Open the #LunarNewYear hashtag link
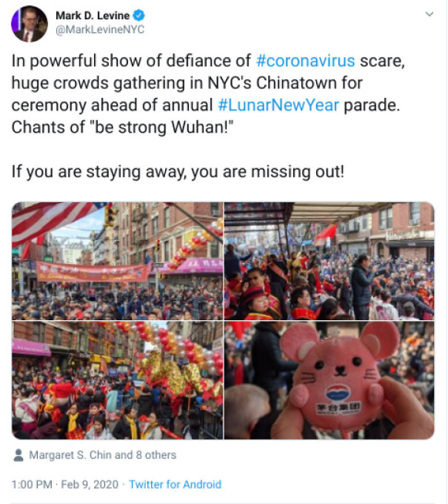The height and width of the screenshot is (504, 448). click(278, 105)
